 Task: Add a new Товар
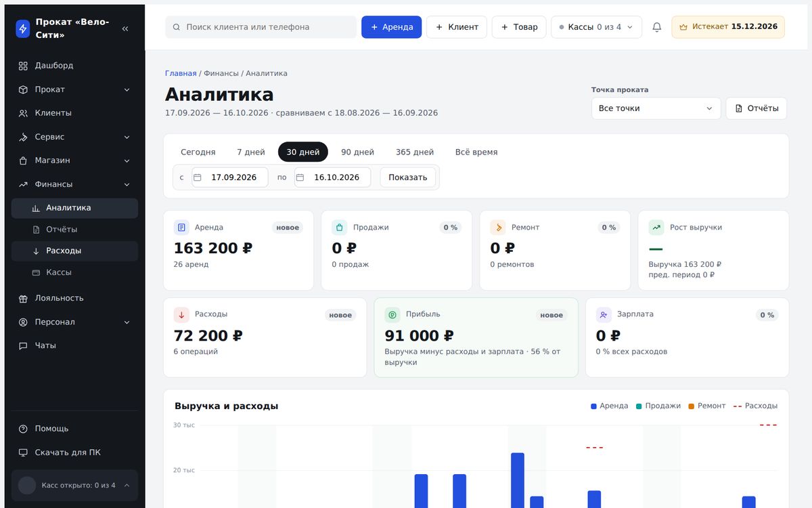coord(519,27)
